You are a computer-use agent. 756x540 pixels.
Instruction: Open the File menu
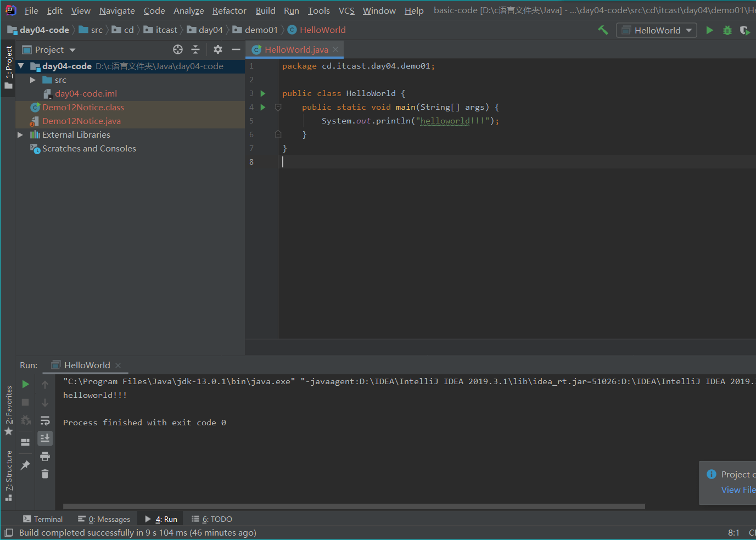[x=31, y=10]
